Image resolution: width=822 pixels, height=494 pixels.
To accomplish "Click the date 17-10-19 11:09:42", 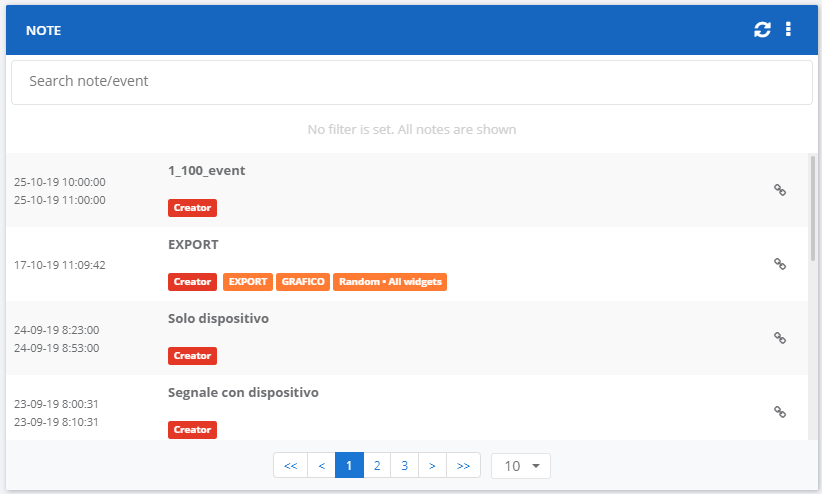I will tap(60, 265).
